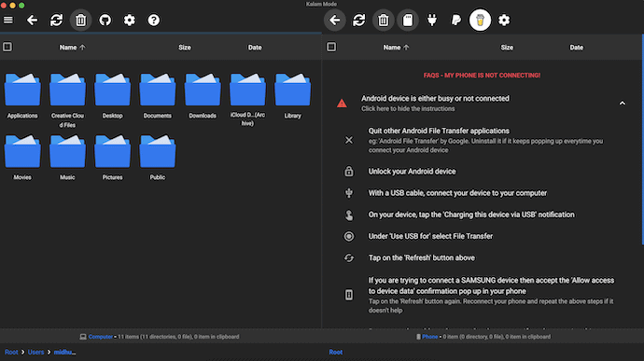Collapse the connection instructions with the chevron
The height and width of the screenshot is (361, 644).
[x=623, y=104]
